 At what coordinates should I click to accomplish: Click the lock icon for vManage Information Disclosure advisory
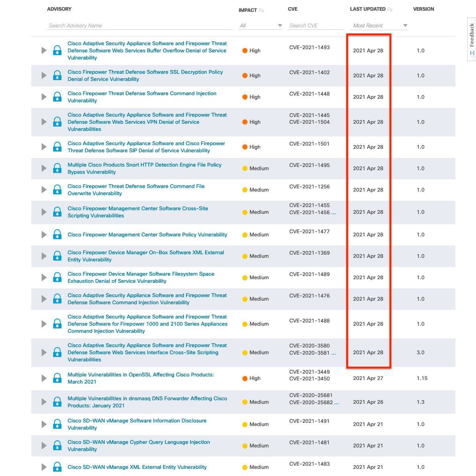coord(57,424)
